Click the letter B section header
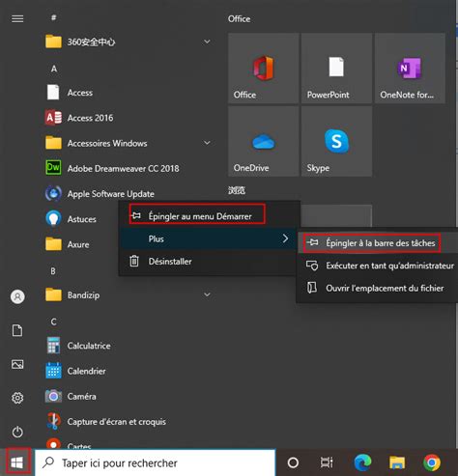This screenshot has width=458, height=476. coord(53,271)
